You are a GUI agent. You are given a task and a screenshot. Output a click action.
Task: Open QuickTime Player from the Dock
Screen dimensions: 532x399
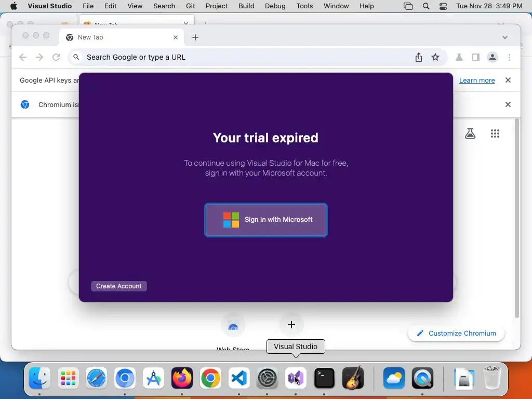[x=422, y=378]
